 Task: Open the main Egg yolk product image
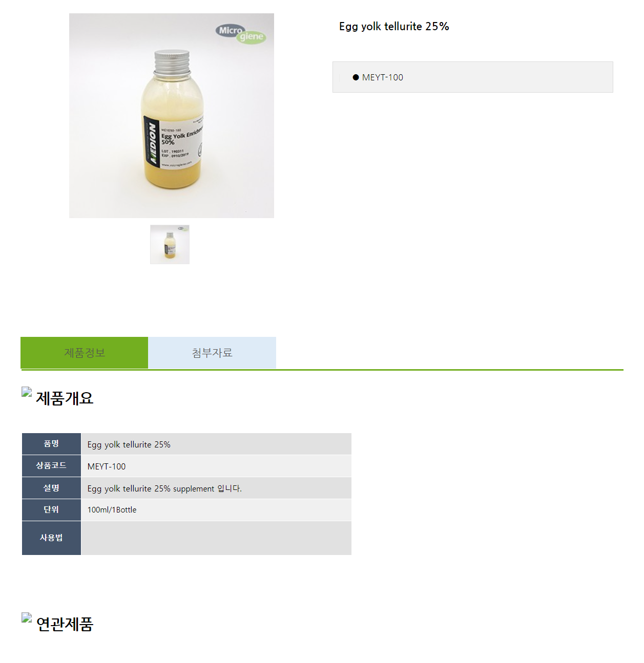[172, 116]
